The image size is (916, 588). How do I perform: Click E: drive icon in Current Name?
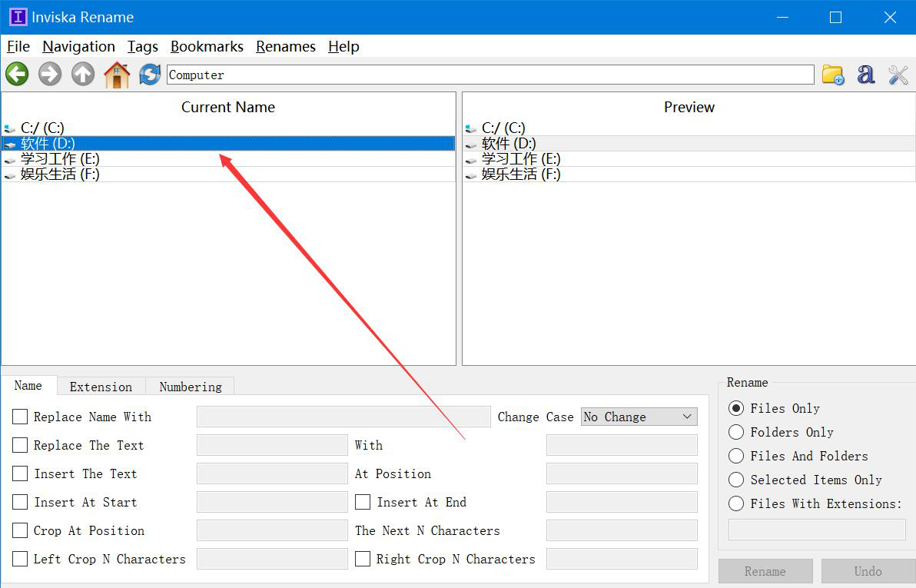(x=9, y=160)
